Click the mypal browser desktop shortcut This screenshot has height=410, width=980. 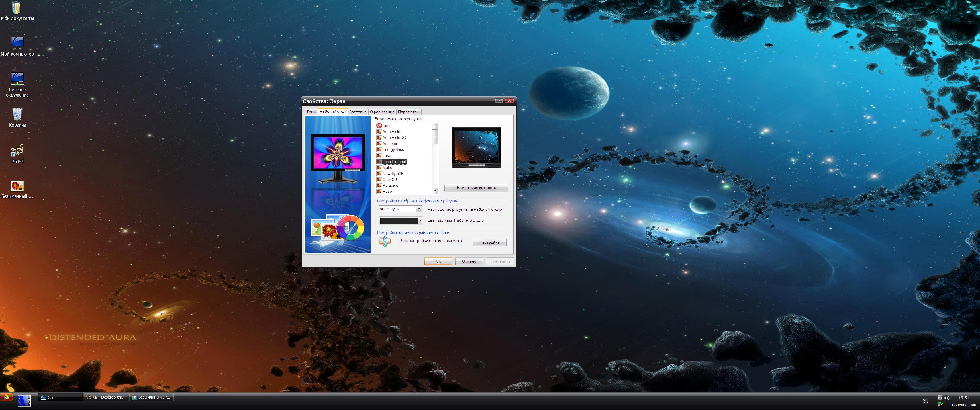(x=17, y=151)
